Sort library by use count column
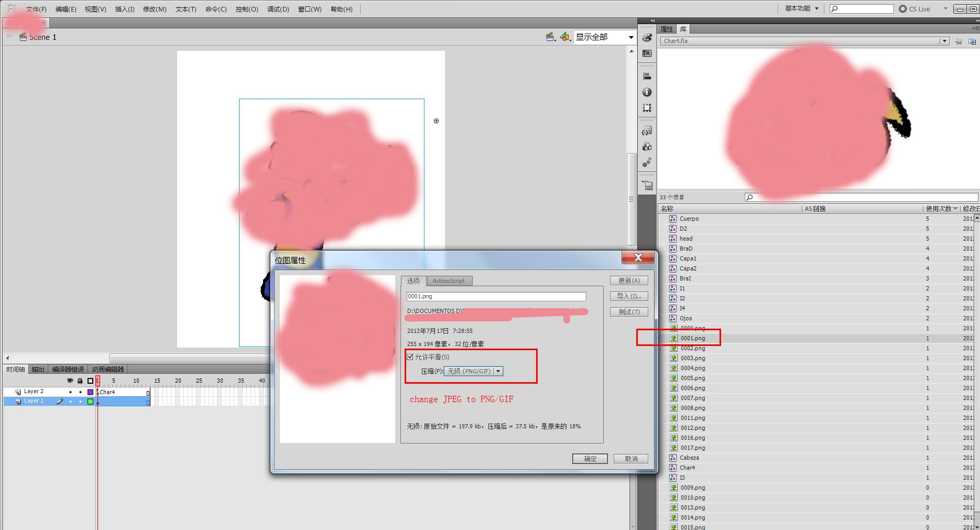 [941, 209]
